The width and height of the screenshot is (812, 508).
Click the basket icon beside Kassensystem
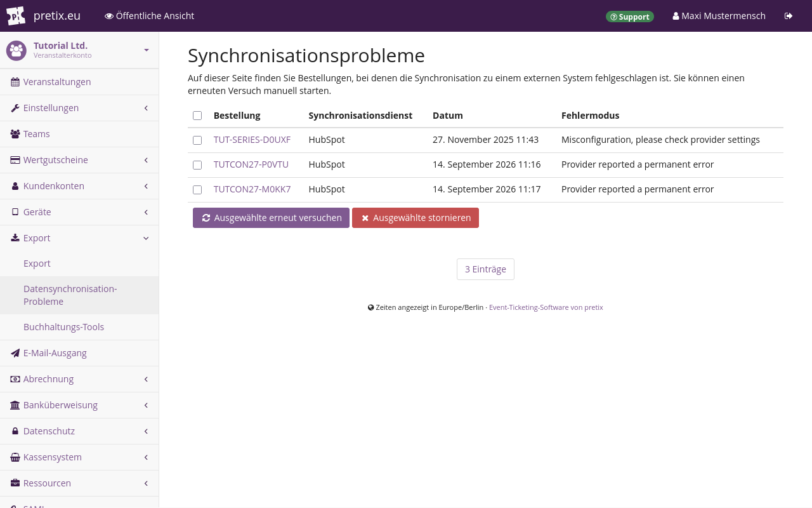pyautogui.click(x=15, y=457)
